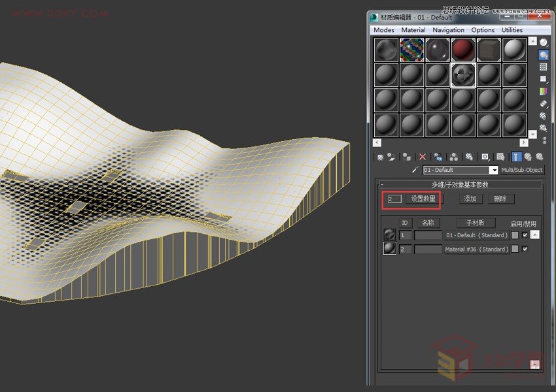Click the sample slots right scroll arrow
Image resolution: width=556 pixels, height=392 pixels.
(x=524, y=142)
